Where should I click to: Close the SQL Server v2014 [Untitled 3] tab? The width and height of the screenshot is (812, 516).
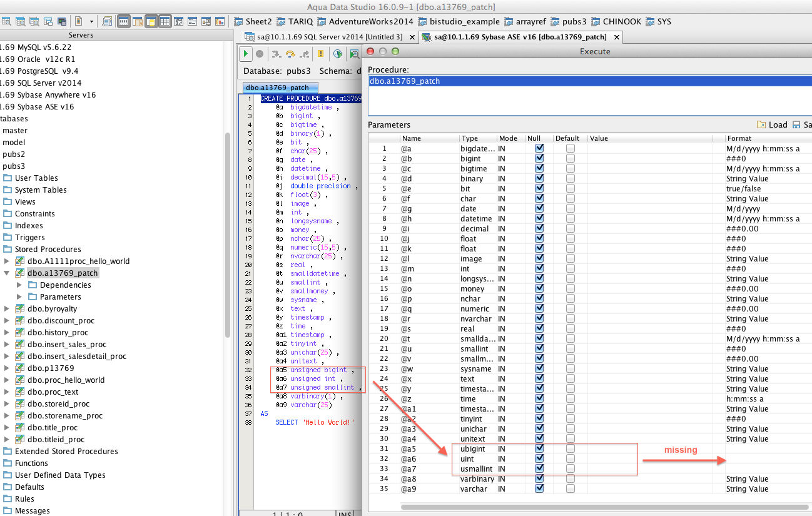click(412, 37)
